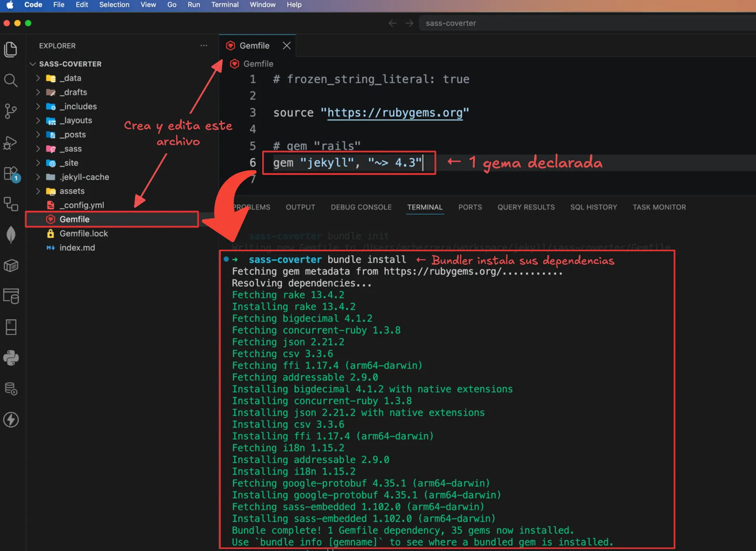Image resolution: width=756 pixels, height=551 pixels.
Task: Go forward with the right arrow in title bar
Action: point(409,23)
